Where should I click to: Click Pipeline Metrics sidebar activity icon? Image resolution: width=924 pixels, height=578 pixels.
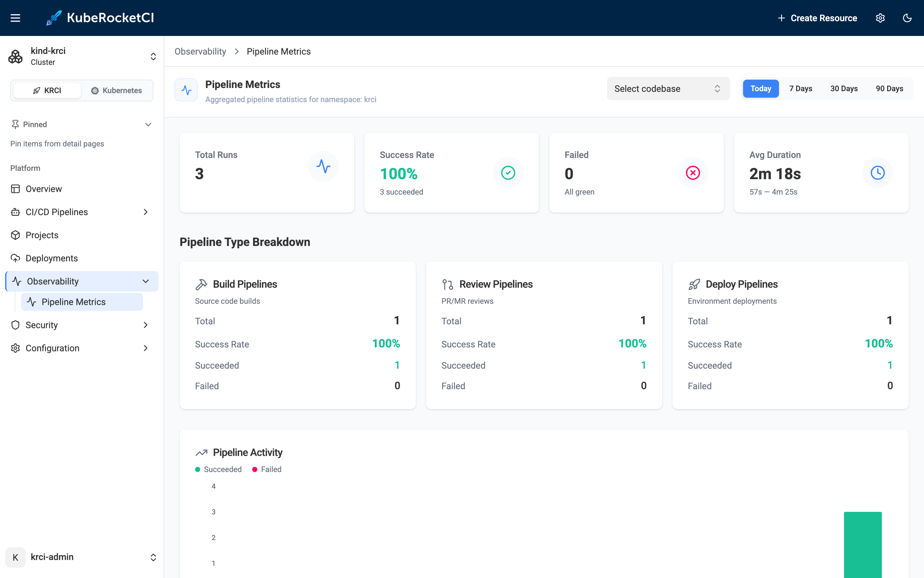pyautogui.click(x=32, y=302)
